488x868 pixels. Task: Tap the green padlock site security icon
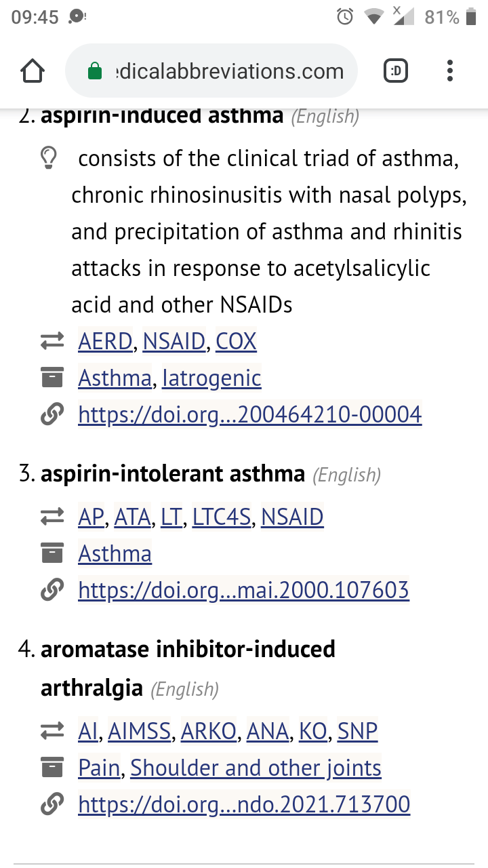coord(96,71)
